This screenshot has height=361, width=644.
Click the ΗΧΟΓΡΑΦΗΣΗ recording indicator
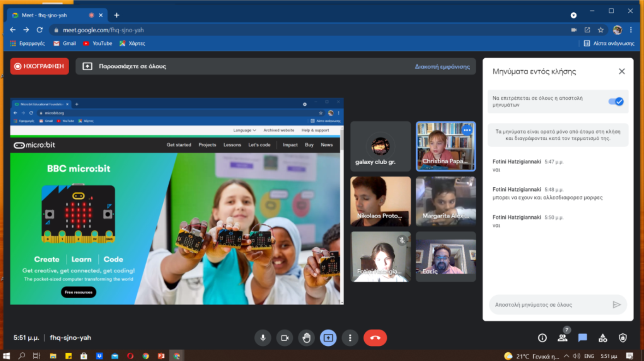(40, 66)
